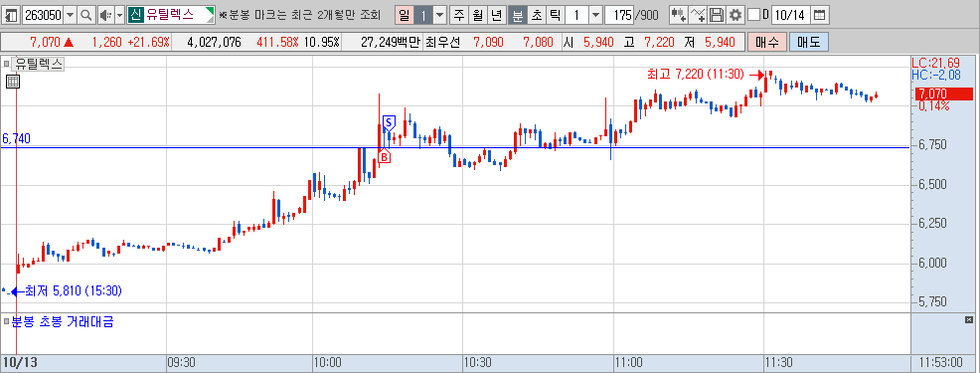This screenshot has width=980, height=373.
Task: Expand the stock code 263050 dropdown
Action: (70, 14)
